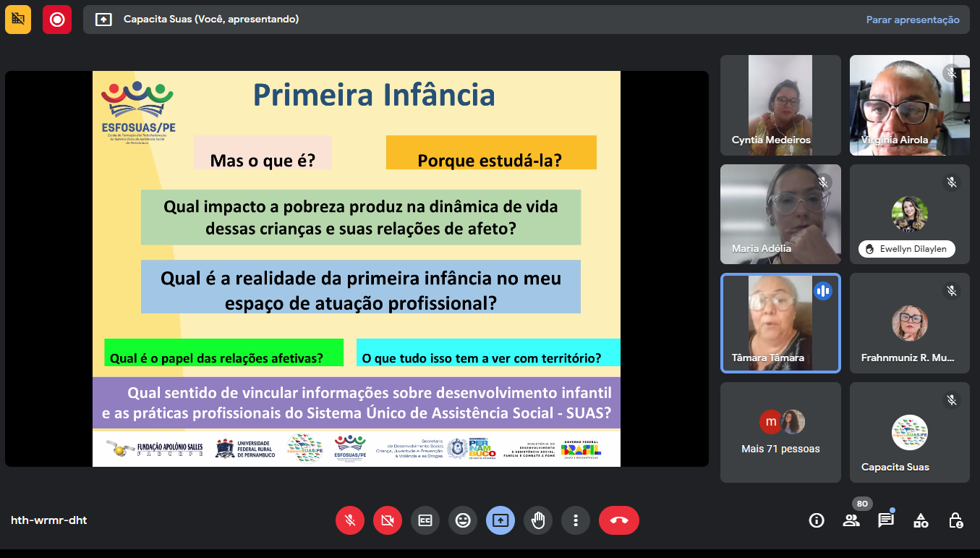Show the participants list with 80 people
This screenshot has width=980, height=558.
(x=851, y=520)
